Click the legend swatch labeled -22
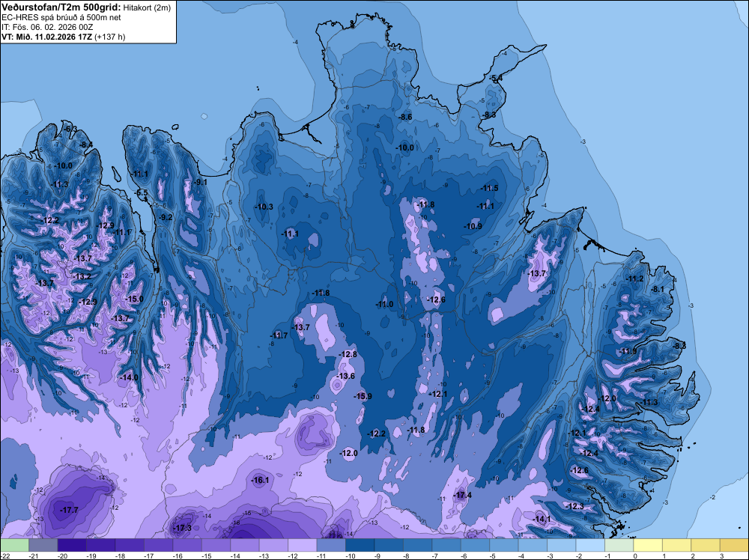Image resolution: width=749 pixels, height=560 pixels. 14,545
